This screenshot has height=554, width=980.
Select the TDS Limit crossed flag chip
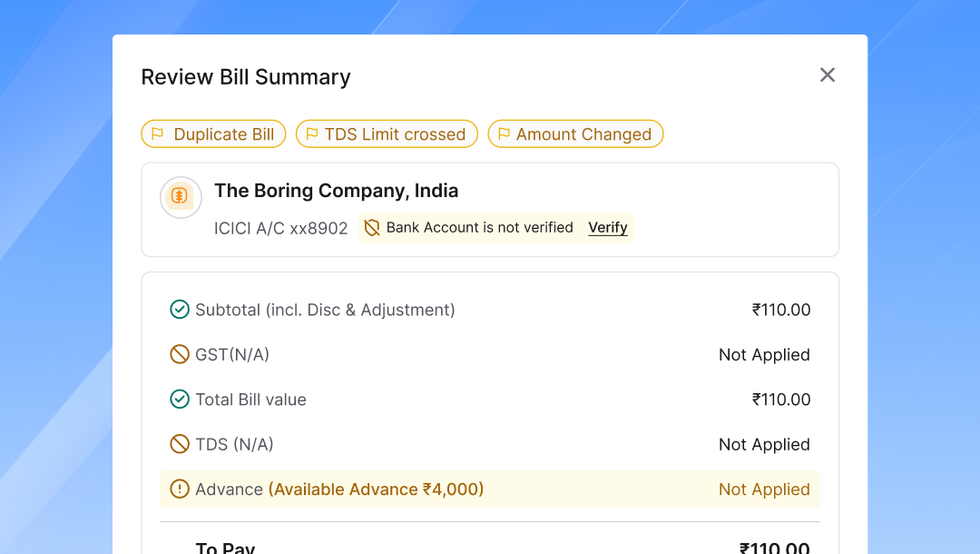387,134
